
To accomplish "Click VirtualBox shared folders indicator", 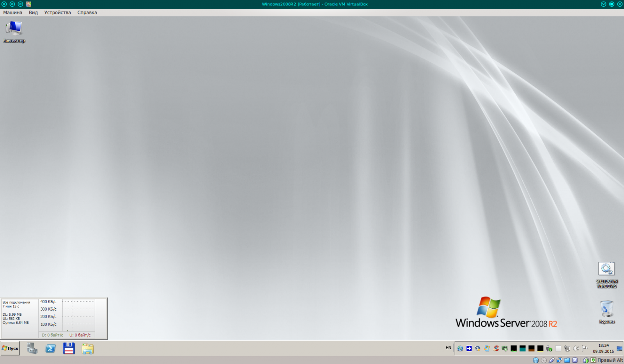I will click(x=567, y=360).
